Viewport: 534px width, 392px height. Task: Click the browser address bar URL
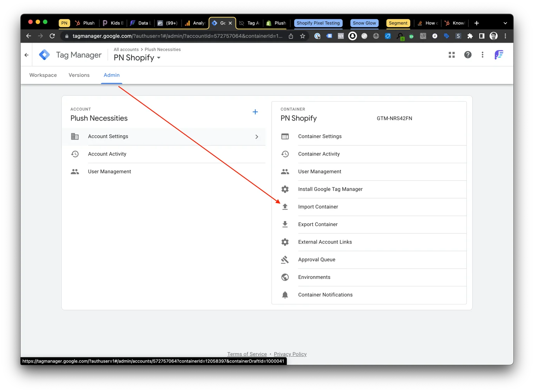(x=177, y=36)
